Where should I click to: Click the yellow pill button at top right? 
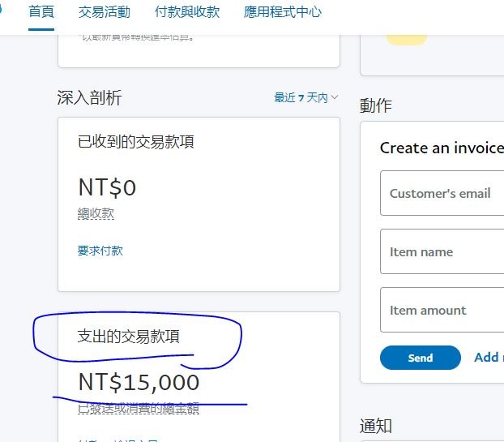tap(407, 39)
